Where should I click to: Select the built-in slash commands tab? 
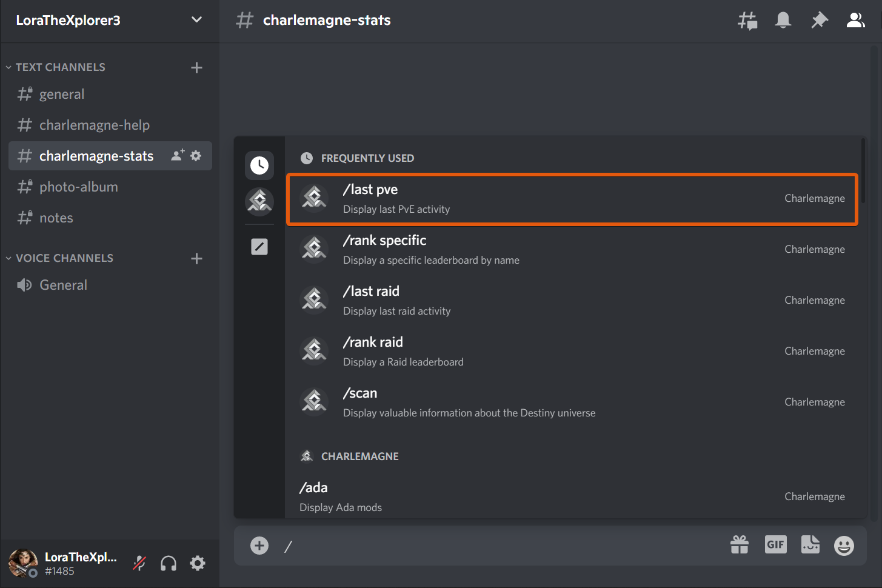[259, 247]
